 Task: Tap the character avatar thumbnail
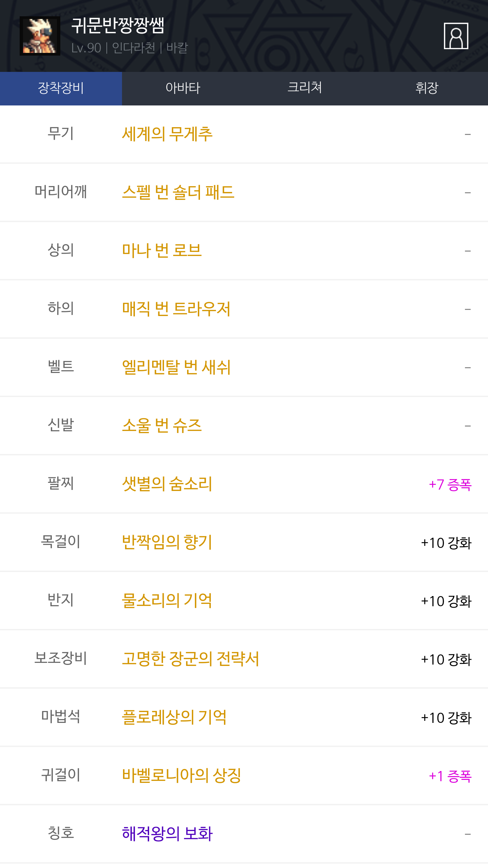point(40,36)
